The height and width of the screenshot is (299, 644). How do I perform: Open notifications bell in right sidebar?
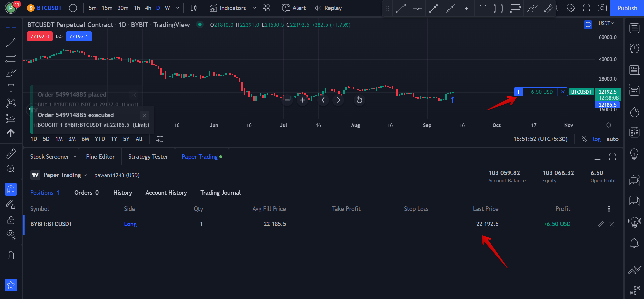634,243
